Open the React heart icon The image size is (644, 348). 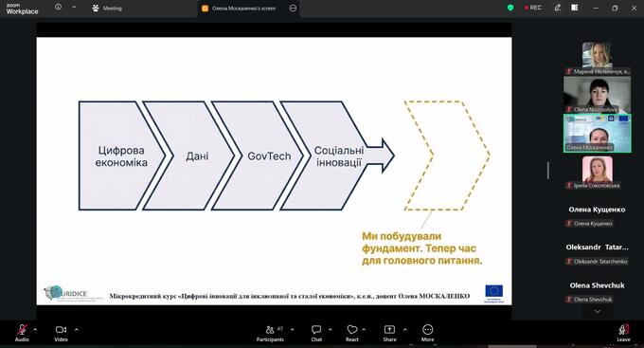coord(352,329)
